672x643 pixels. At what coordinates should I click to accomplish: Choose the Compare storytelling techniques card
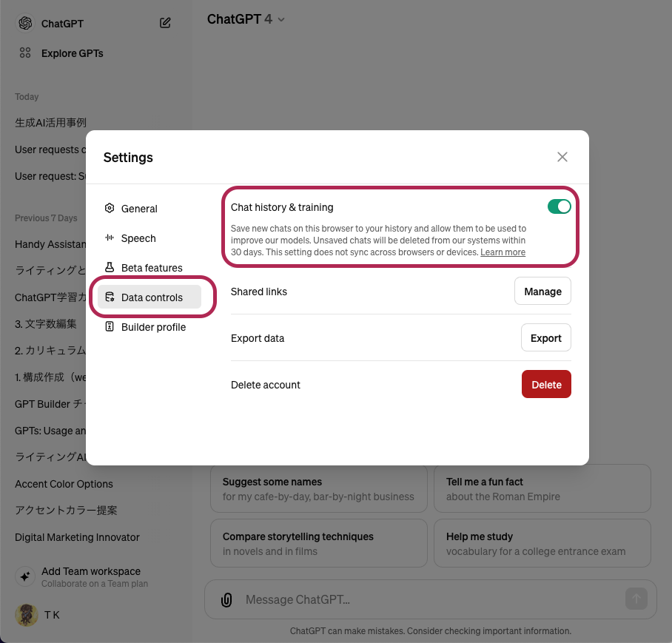coord(319,544)
